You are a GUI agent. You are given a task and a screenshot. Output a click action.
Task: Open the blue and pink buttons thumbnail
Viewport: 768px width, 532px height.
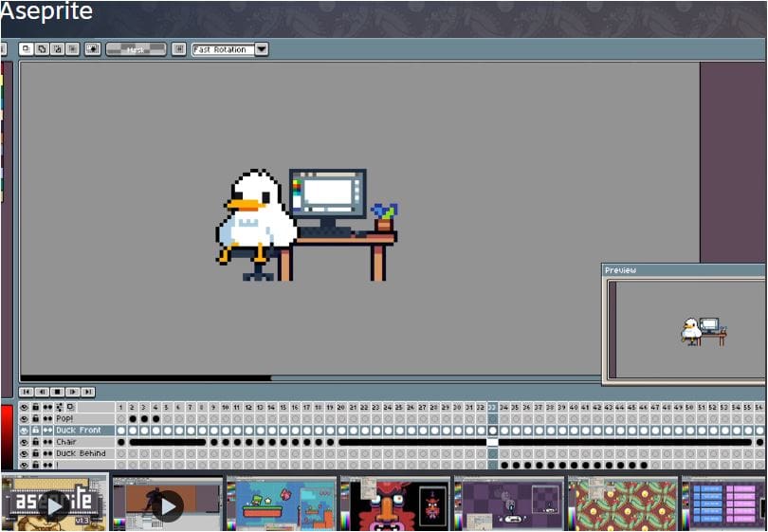[x=724, y=504]
